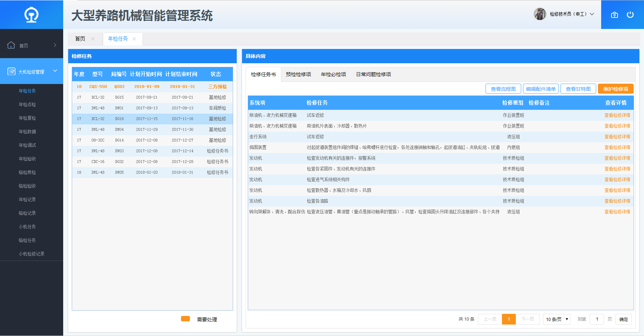
Task: Open the 10条/页 page size dropdown
Action: [x=557, y=319]
